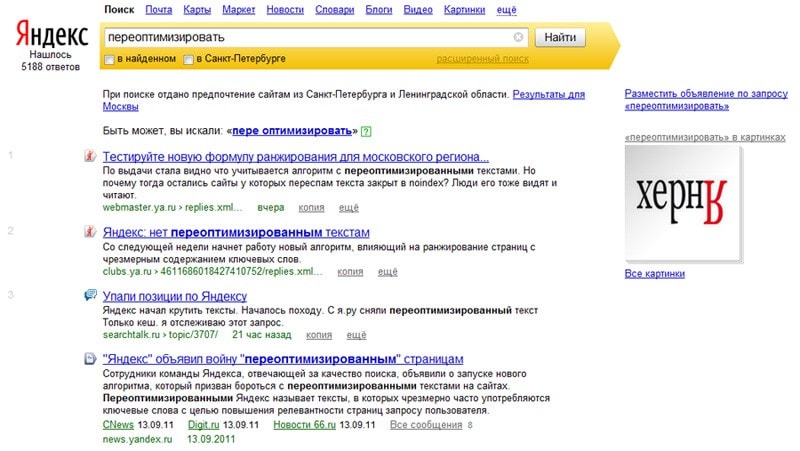Open 'Яндекс объявил войну' news result

(x=283, y=359)
